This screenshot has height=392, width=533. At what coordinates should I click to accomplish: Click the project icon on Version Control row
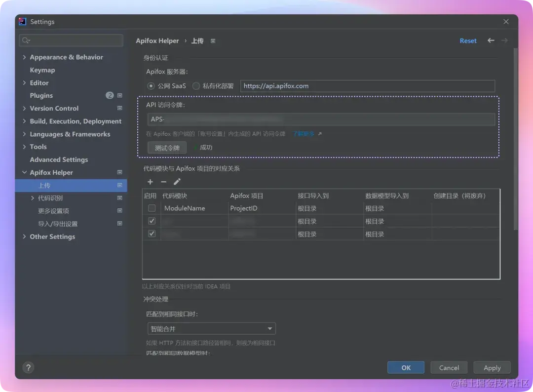pos(119,108)
